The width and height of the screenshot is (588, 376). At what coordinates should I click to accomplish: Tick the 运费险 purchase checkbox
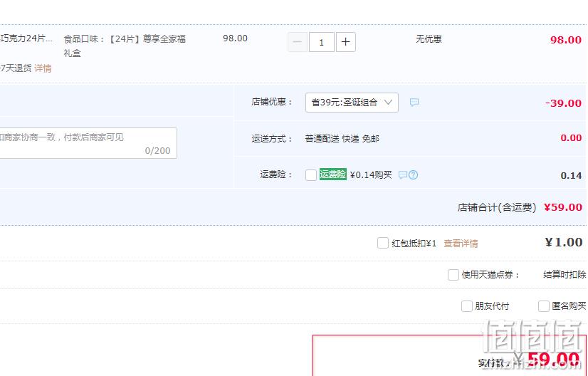311,175
